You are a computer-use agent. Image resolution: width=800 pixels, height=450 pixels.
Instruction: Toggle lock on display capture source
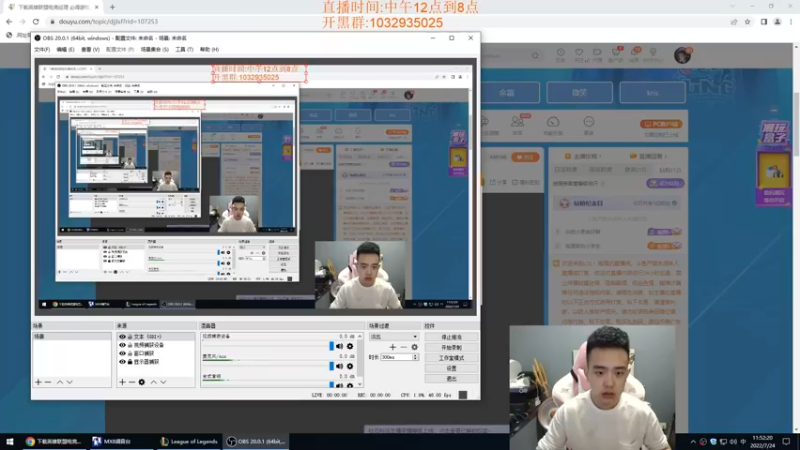(130, 361)
